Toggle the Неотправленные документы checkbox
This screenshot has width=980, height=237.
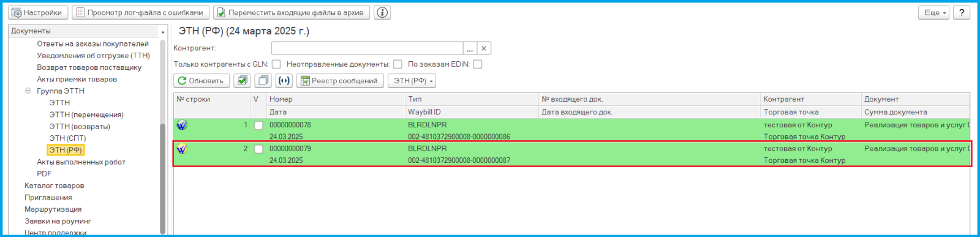tap(398, 64)
